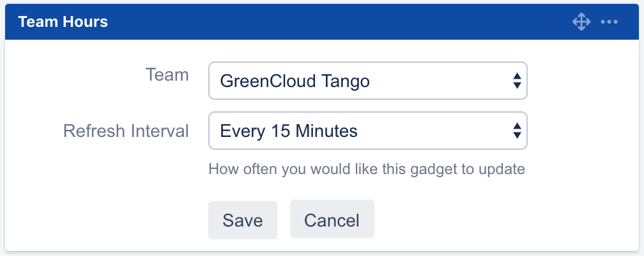The height and width of the screenshot is (256, 644).
Task: Click the Refresh Interval up-down arrows
Action: (517, 131)
